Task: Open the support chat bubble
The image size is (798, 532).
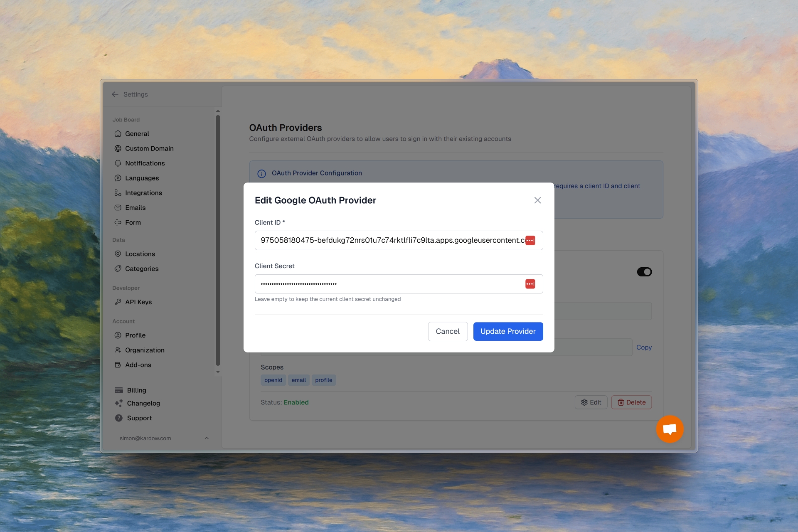Action: [x=670, y=429]
